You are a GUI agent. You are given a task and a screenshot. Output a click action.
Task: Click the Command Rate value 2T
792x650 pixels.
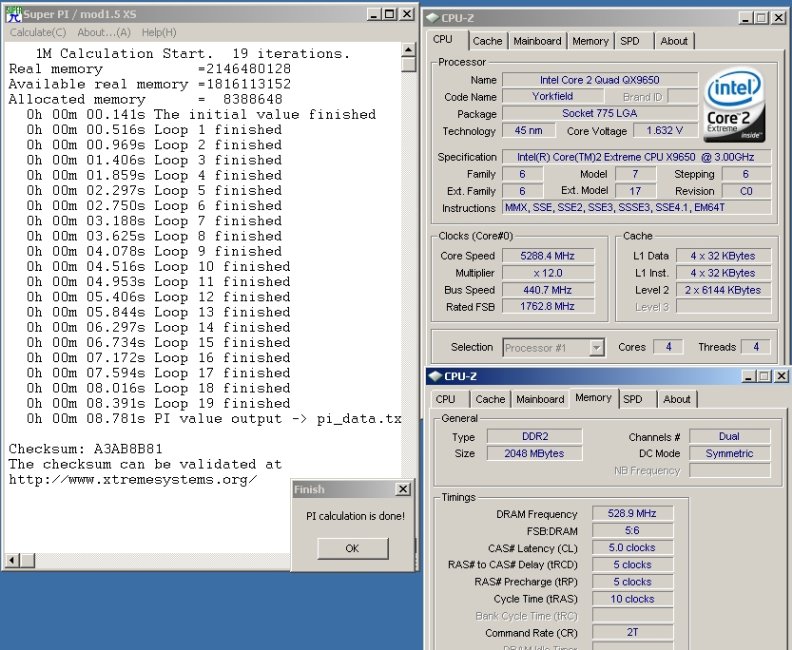pos(632,632)
